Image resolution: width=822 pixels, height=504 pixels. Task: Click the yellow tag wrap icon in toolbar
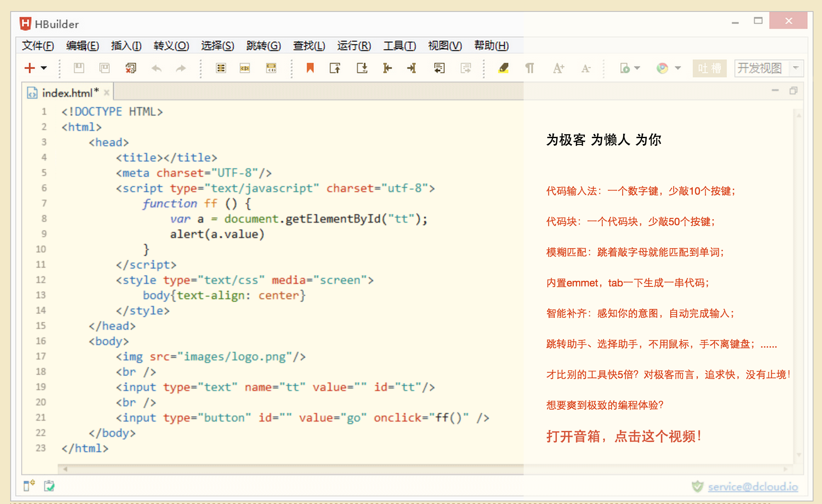tap(245, 68)
